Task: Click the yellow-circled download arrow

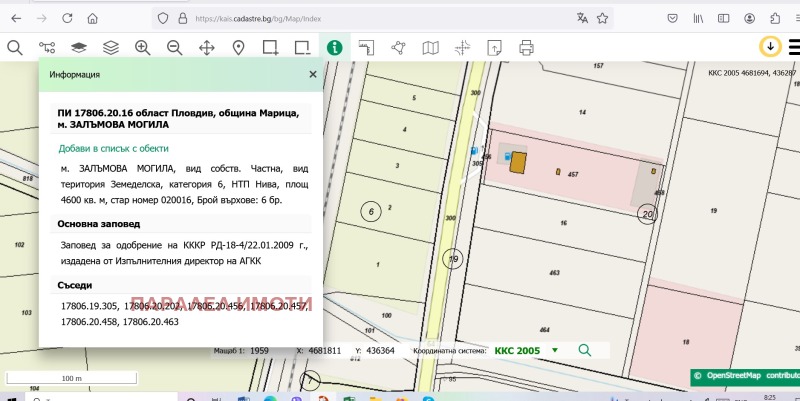Action: [x=770, y=46]
